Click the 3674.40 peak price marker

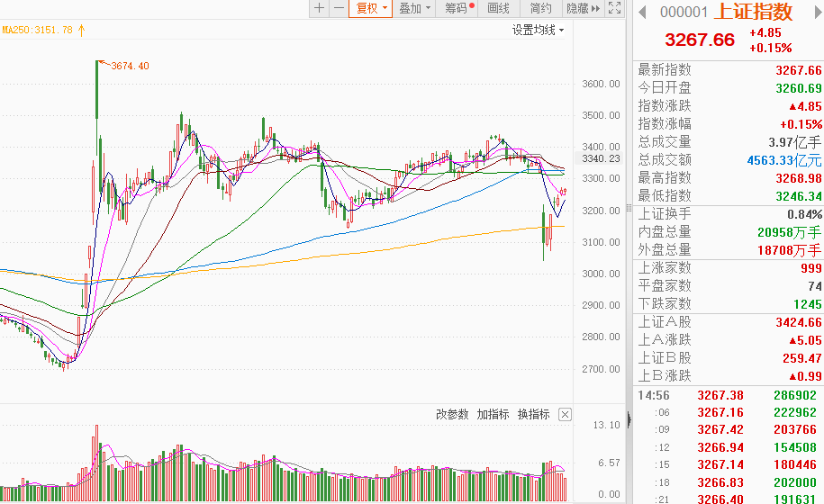point(130,66)
